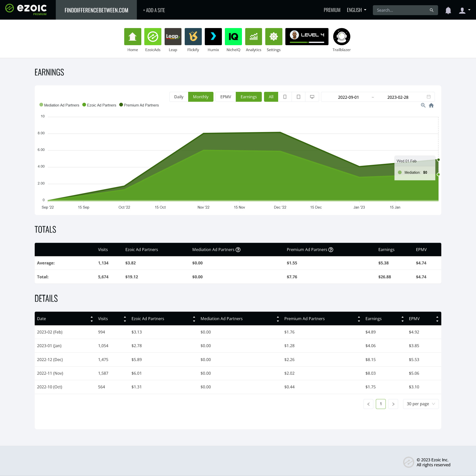476x476 pixels.
Task: Open the PREMIUM menu item
Action: 332,10
